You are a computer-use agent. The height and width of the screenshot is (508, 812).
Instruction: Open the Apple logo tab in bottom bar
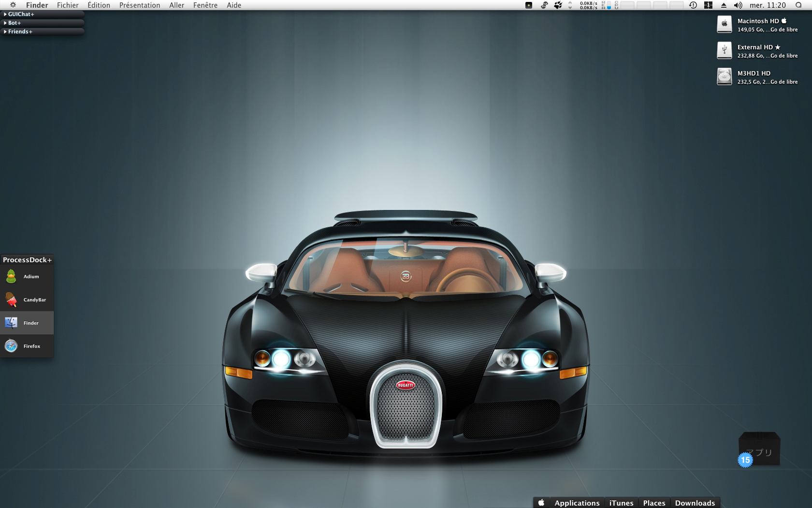pyautogui.click(x=541, y=503)
